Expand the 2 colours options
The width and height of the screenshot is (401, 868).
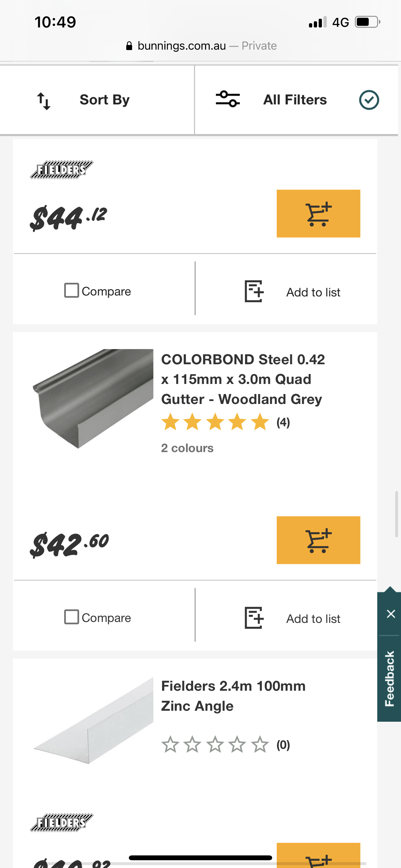click(187, 448)
